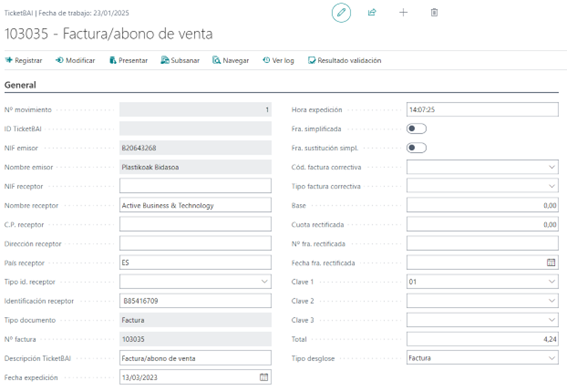This screenshot has width=567, height=391.
Task: Click the Subsanar action icon
Action: tap(165, 60)
